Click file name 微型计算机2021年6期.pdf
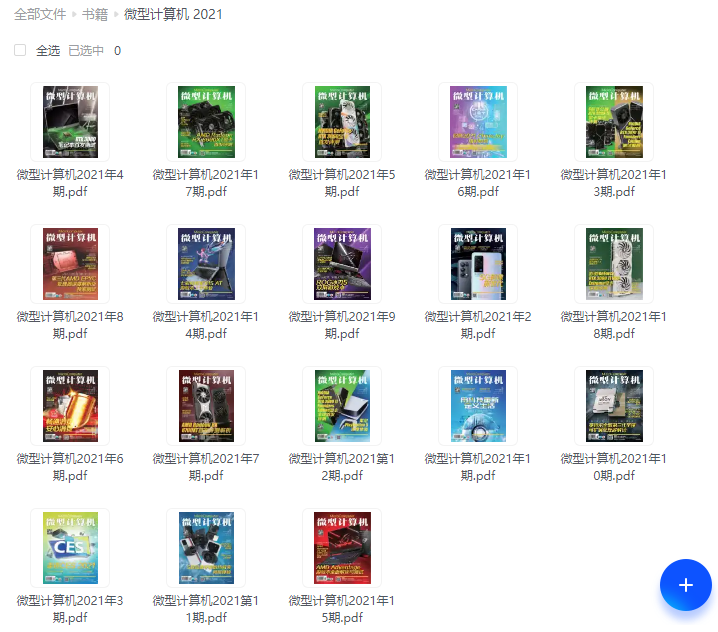 [x=70, y=467]
